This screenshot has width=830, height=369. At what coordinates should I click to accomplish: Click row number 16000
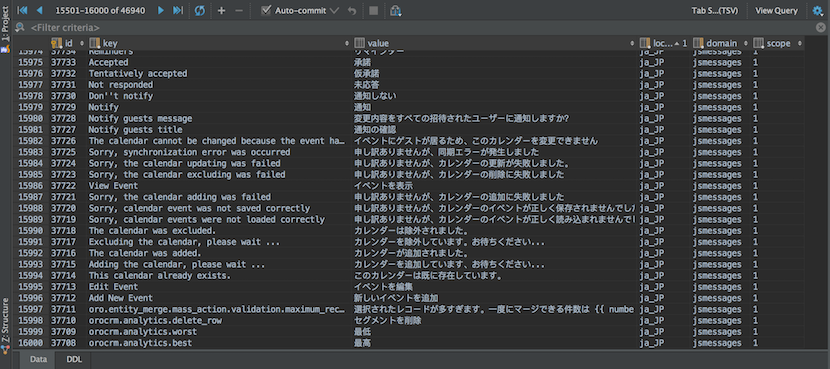pos(32,343)
